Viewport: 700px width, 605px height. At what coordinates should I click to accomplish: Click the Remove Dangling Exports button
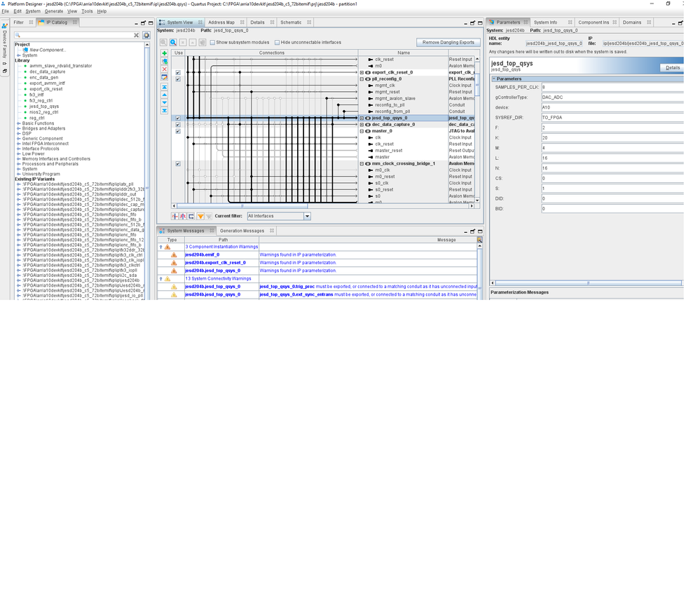448,43
